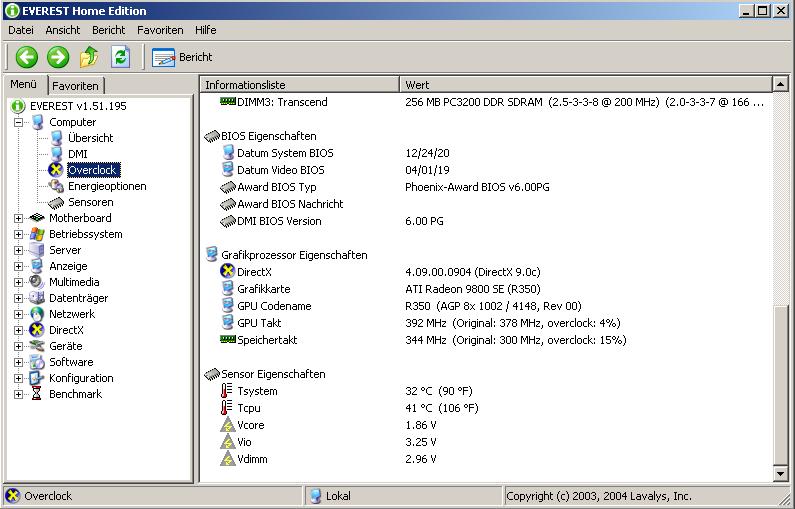Click the Konfiguration icon in tree
The width and height of the screenshot is (795, 509).
[37, 378]
